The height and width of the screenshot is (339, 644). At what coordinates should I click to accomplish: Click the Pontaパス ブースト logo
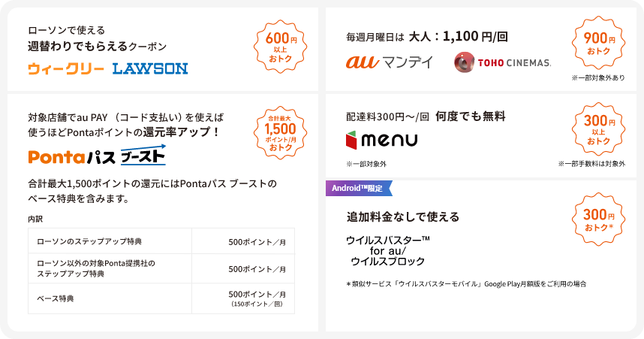pos(96,156)
